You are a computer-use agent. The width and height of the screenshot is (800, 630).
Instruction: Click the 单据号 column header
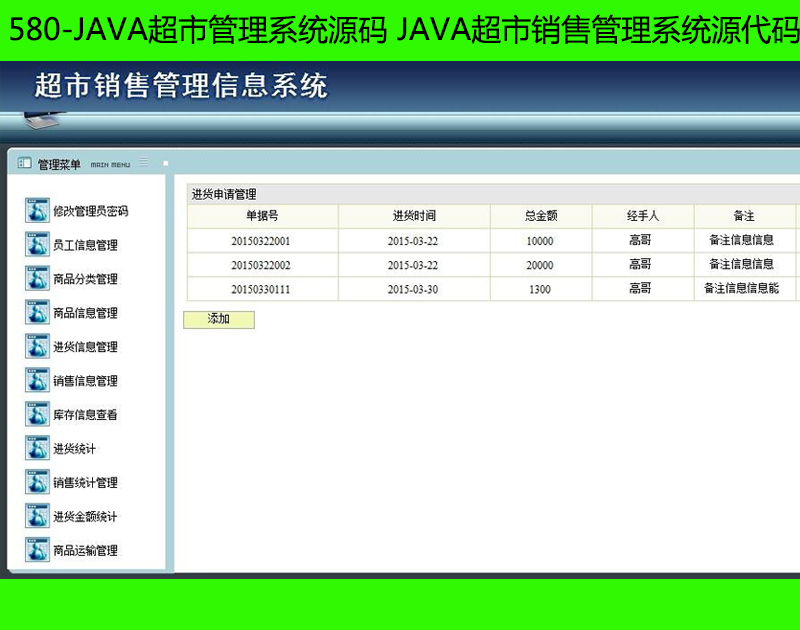tap(262, 216)
